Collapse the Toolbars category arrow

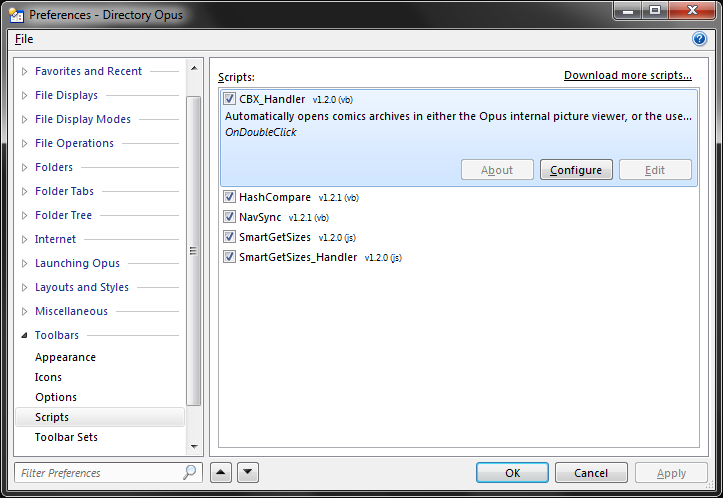[x=24, y=335]
